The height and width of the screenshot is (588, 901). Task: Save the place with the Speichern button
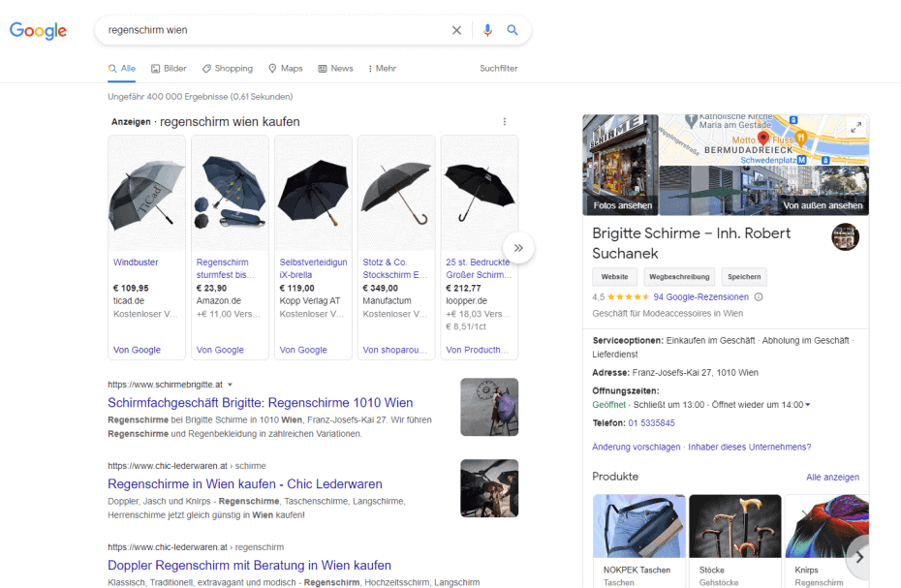(744, 276)
